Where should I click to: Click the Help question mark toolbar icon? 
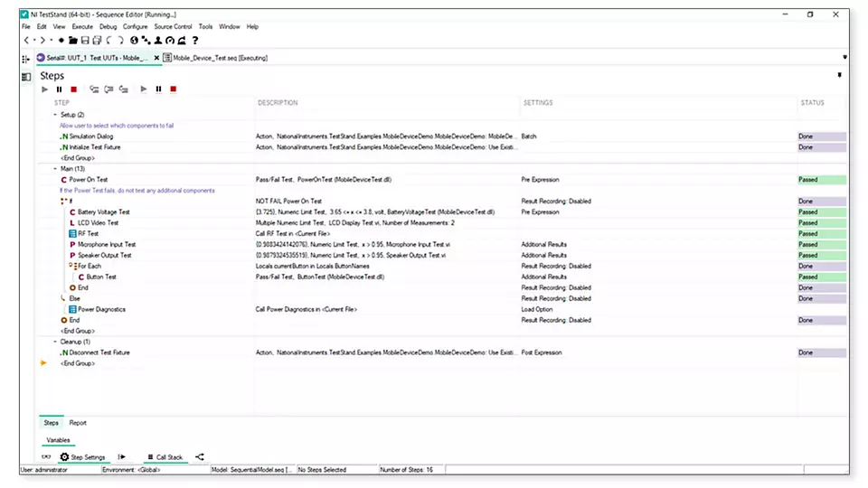pyautogui.click(x=194, y=41)
